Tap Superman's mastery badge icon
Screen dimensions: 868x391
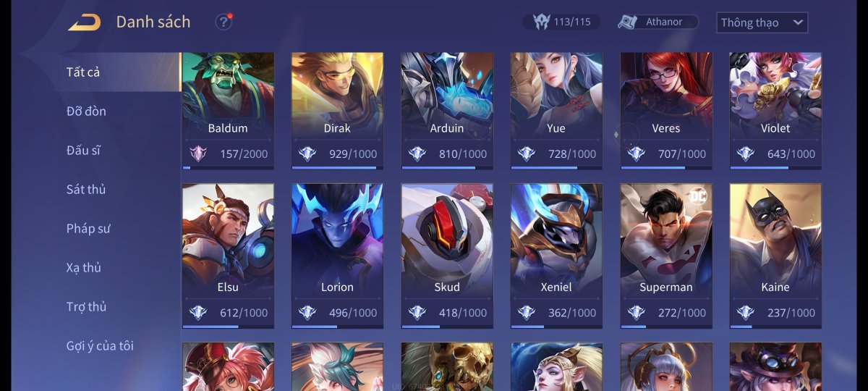[636, 313]
